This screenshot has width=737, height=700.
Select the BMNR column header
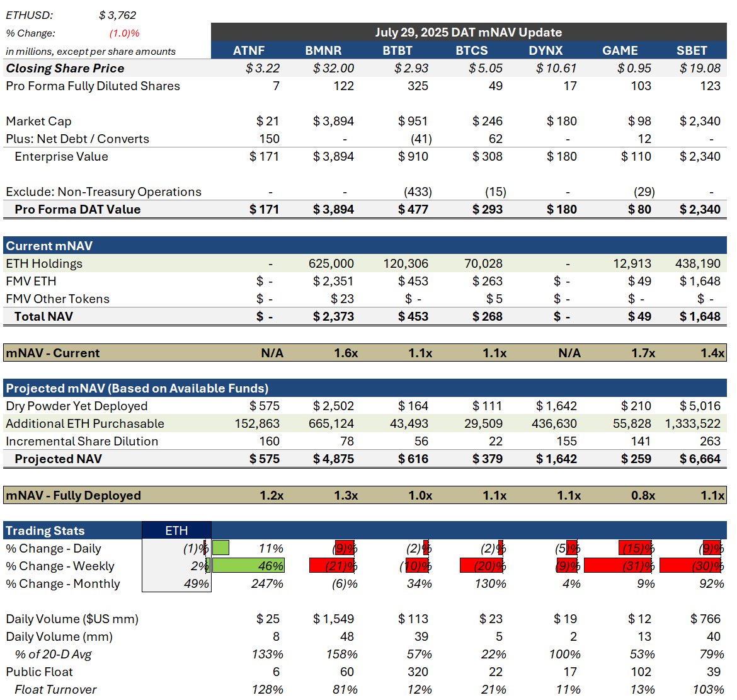tap(323, 50)
